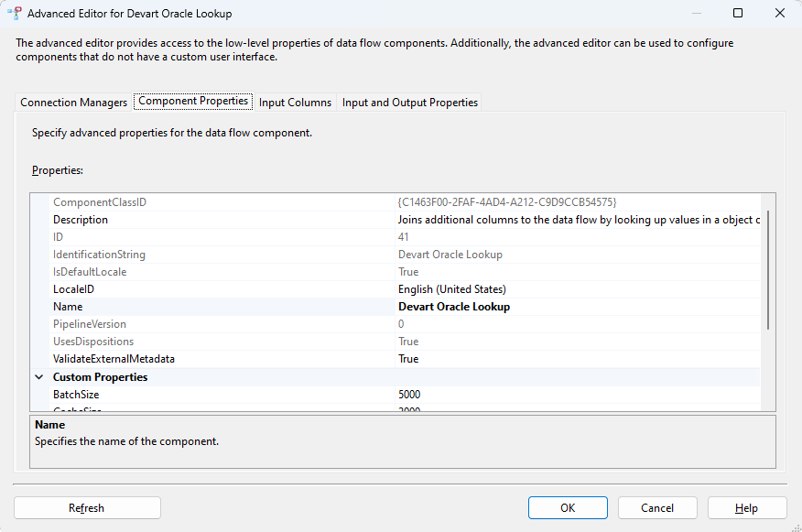802x532 pixels.
Task: Maximize the Advanced Editor window
Action: [737, 14]
